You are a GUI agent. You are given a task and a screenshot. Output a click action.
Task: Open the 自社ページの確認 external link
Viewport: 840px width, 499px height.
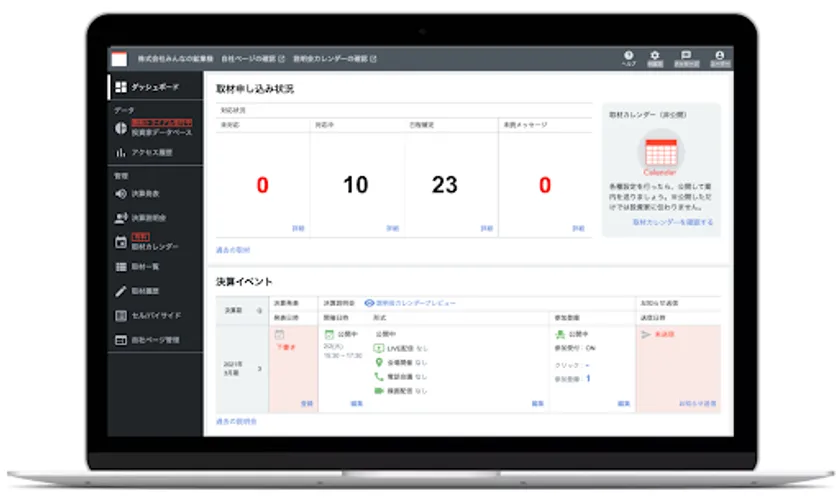click(x=253, y=59)
